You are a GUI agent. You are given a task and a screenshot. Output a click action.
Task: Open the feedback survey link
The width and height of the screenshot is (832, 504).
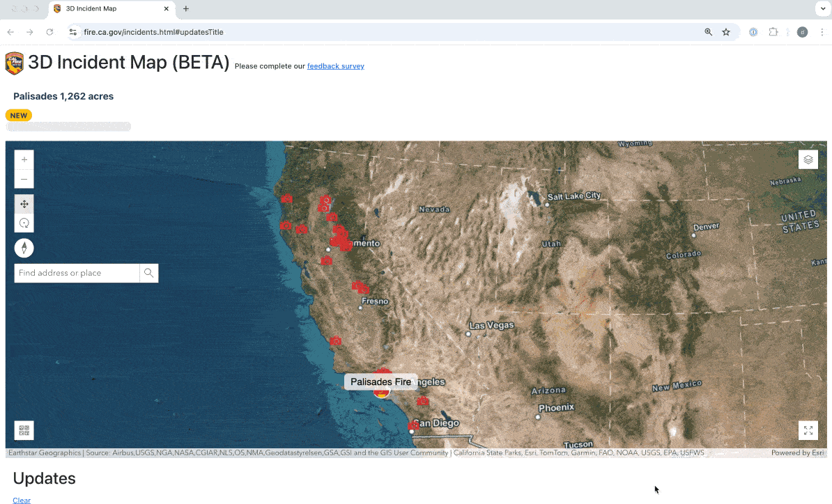(335, 66)
